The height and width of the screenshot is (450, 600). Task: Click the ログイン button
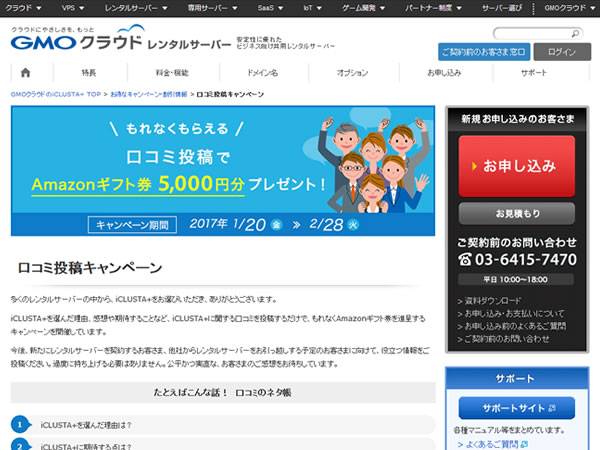[x=562, y=52]
